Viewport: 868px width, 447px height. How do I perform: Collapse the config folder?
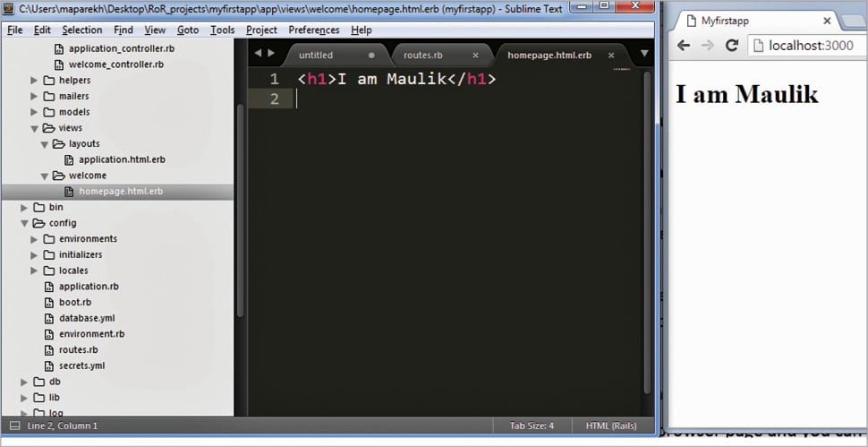25,223
